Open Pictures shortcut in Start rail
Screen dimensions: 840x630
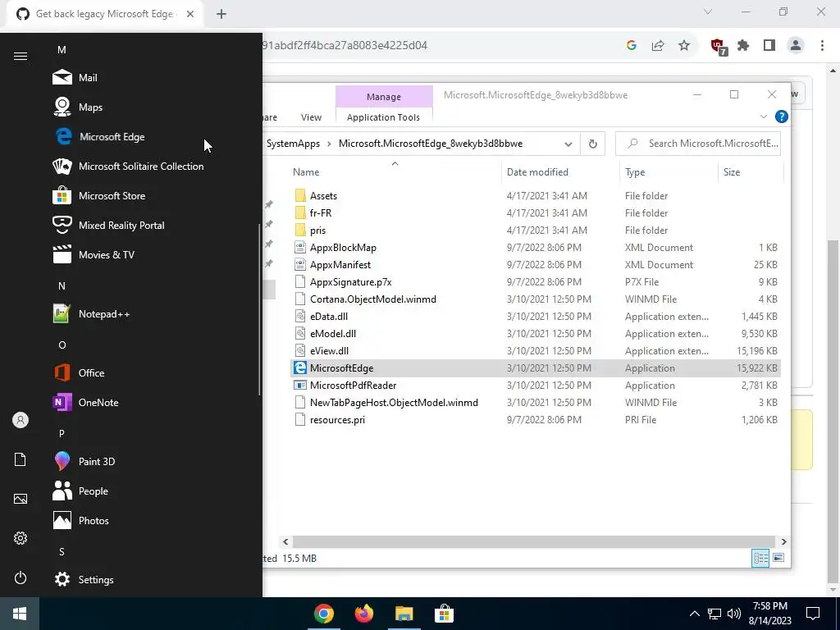click(21, 499)
